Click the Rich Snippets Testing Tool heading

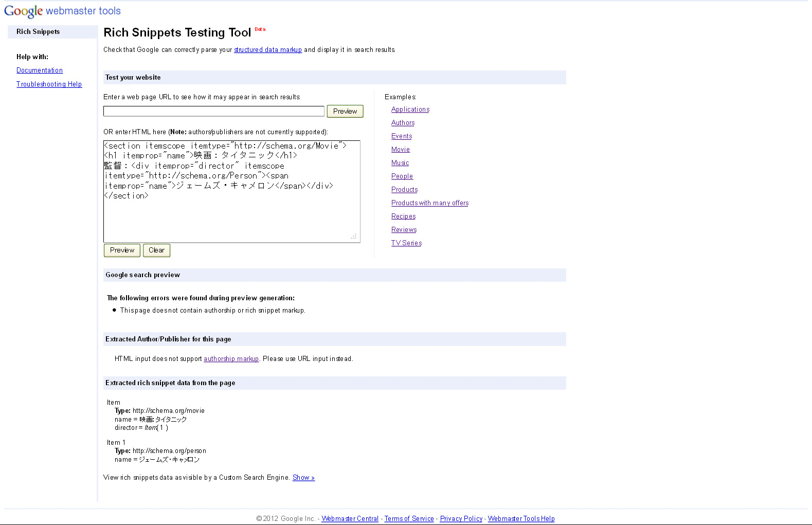[177, 32]
